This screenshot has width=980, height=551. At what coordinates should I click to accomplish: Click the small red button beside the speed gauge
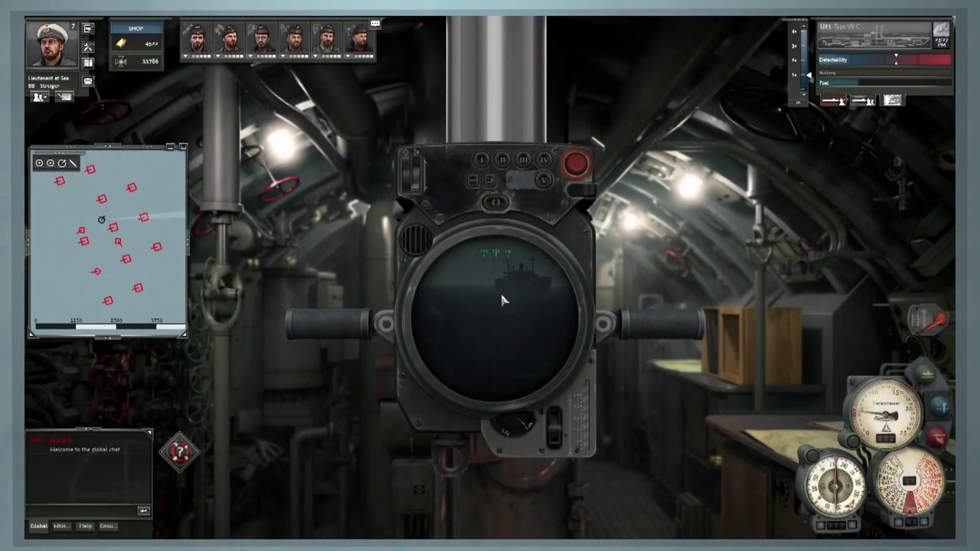tap(938, 436)
